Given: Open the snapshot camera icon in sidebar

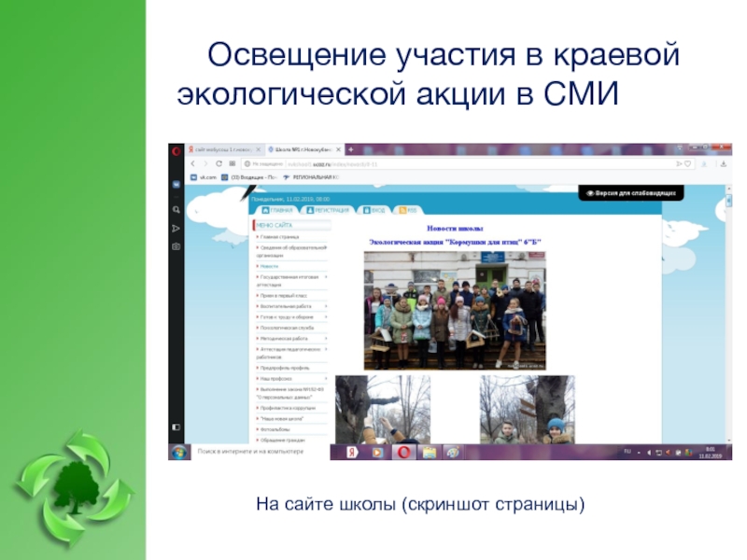Looking at the screenshot, I should [176, 246].
